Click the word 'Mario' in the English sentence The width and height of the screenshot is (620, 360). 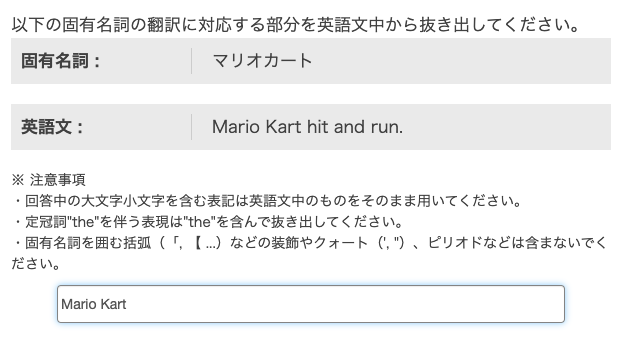236,127
